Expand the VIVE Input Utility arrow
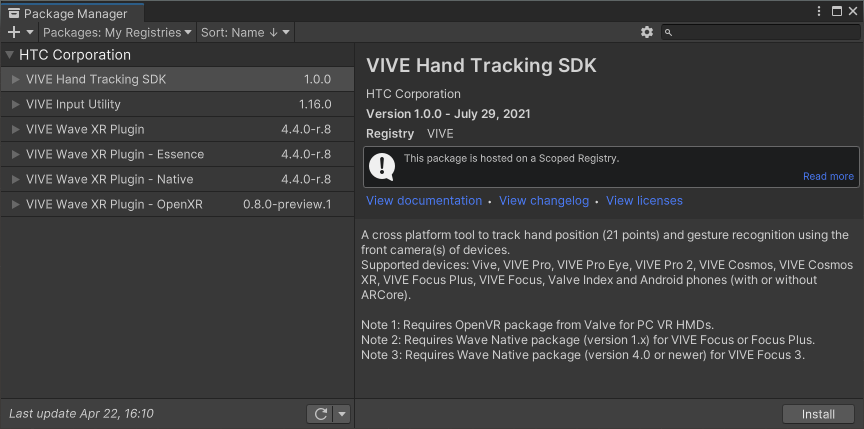Viewport: 864px width, 429px height. click(15, 105)
